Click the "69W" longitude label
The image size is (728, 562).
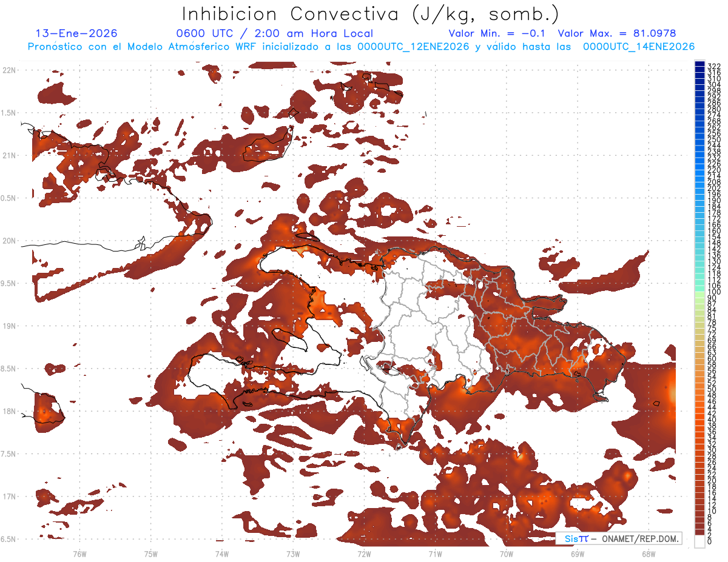(577, 554)
